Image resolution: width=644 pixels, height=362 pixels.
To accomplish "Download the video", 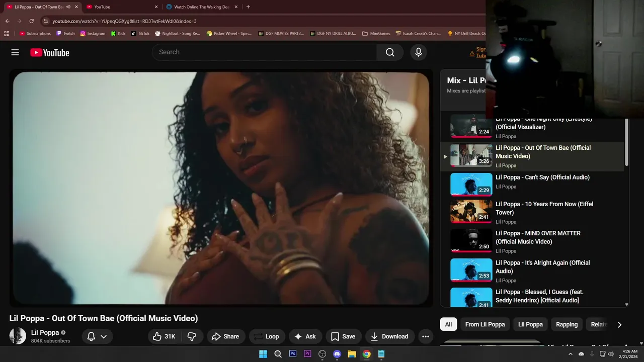I will [x=389, y=336].
